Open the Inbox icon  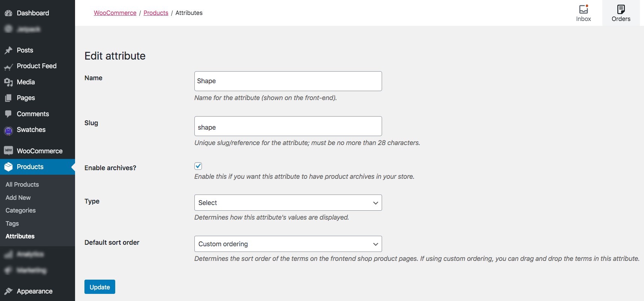[x=583, y=9]
